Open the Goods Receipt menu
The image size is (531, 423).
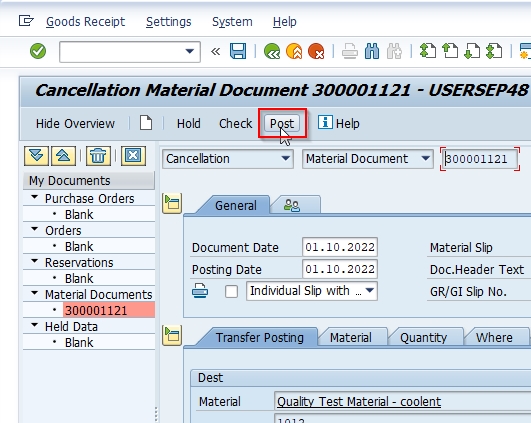(x=85, y=22)
